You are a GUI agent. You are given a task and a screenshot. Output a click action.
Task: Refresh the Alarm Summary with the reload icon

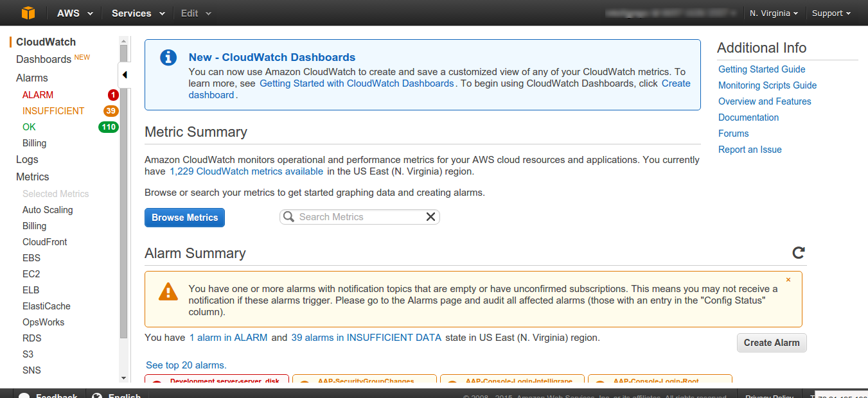[799, 253]
